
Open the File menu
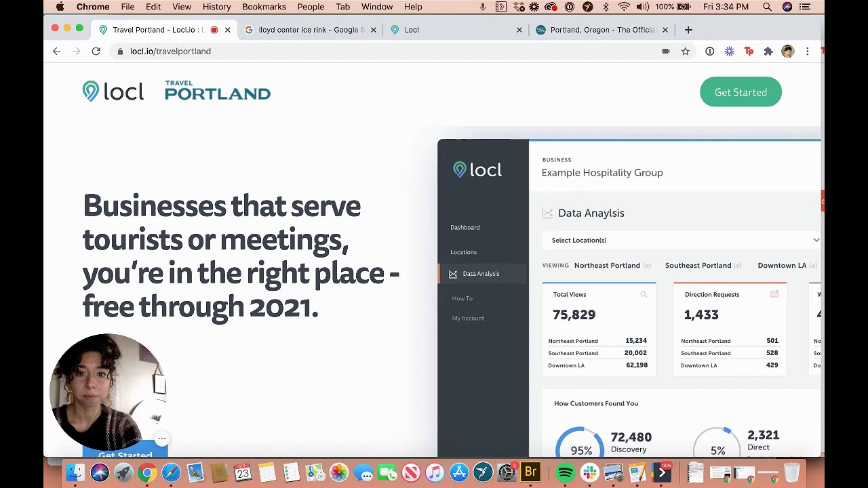tap(127, 7)
